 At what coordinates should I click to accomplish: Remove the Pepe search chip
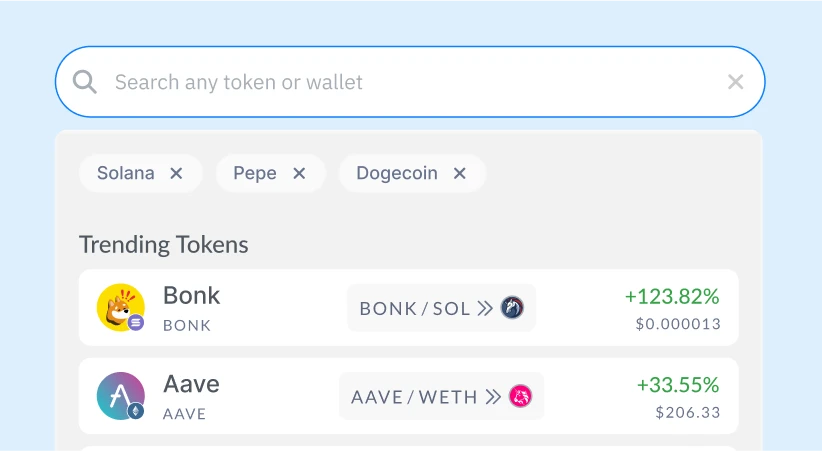(299, 174)
